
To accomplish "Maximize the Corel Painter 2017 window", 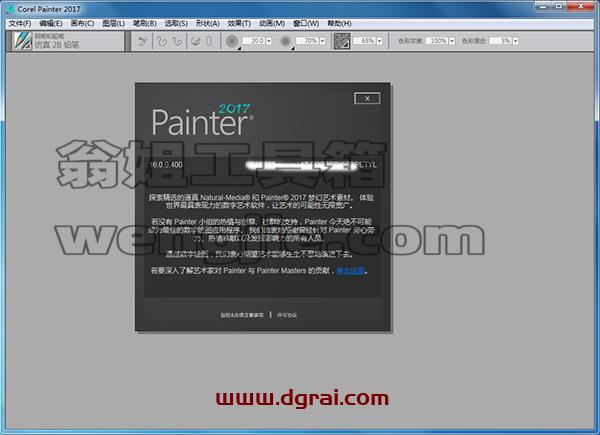I will [559, 6].
